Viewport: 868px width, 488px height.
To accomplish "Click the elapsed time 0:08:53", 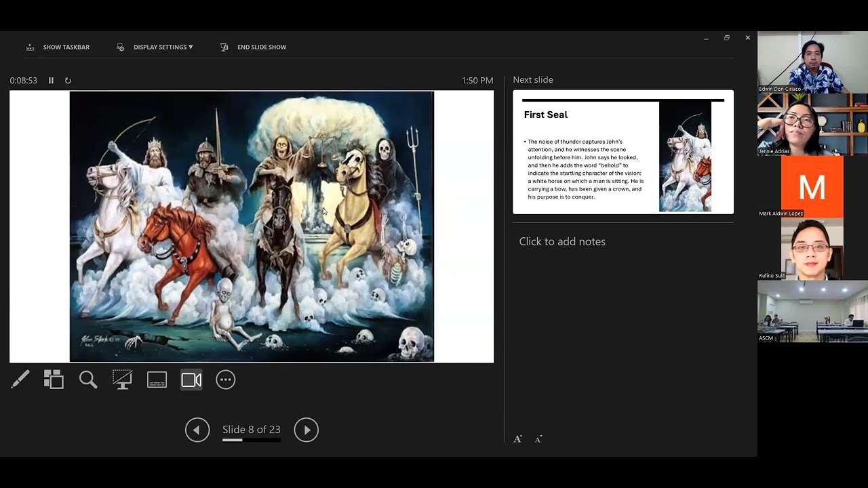I will pos(24,80).
